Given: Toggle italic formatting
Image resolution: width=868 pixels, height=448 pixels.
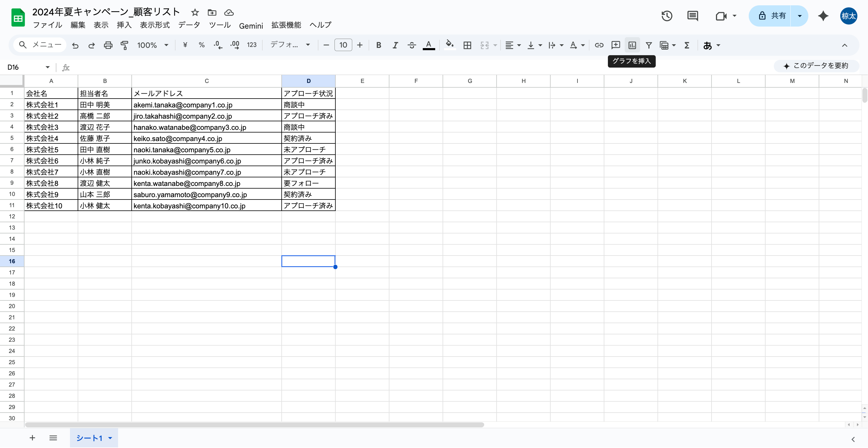Looking at the screenshot, I should click(x=395, y=45).
